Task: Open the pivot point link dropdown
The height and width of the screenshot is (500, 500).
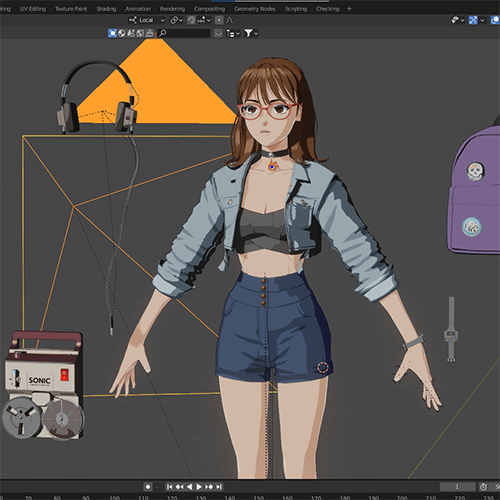Action: (176, 20)
